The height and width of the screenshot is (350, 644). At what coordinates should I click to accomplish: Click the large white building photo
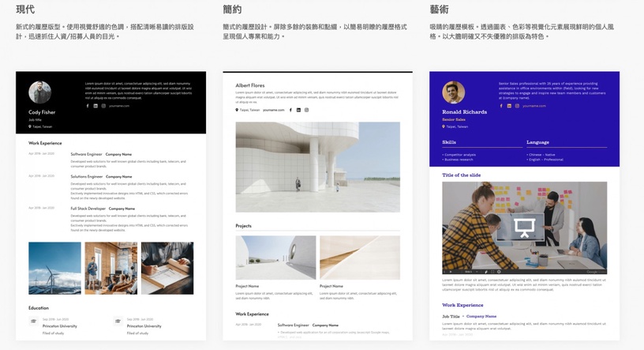pyautogui.click(x=317, y=167)
